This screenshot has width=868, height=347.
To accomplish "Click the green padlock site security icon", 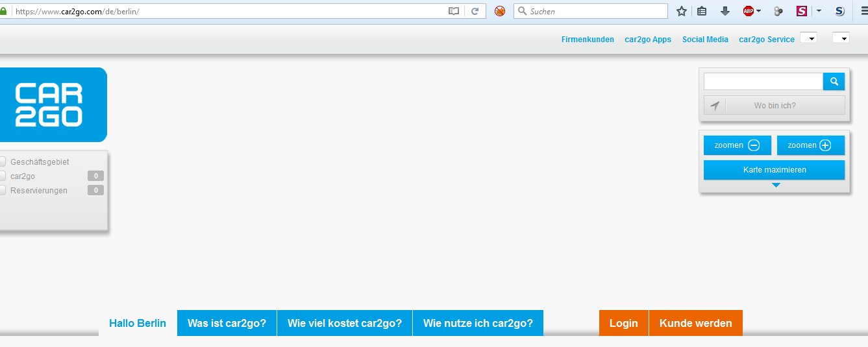I will coord(3,11).
